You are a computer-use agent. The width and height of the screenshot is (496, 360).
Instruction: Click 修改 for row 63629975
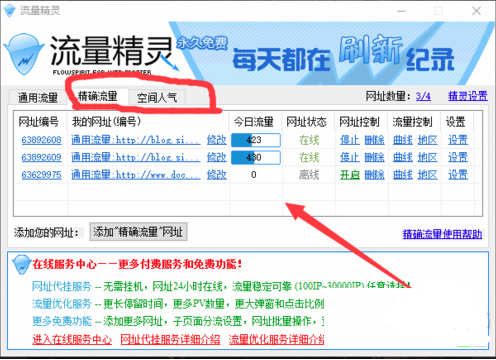pos(217,175)
